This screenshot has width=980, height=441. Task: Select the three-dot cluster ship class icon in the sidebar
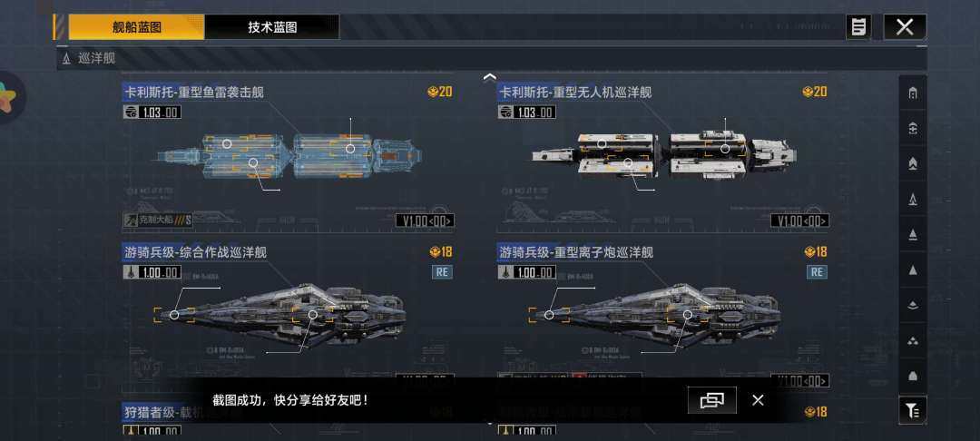pyautogui.click(x=913, y=341)
